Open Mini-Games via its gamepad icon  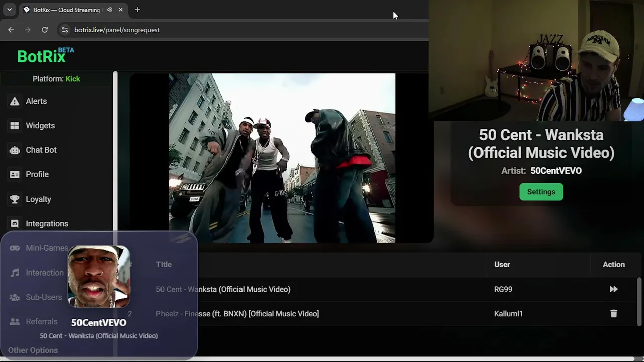click(15, 248)
